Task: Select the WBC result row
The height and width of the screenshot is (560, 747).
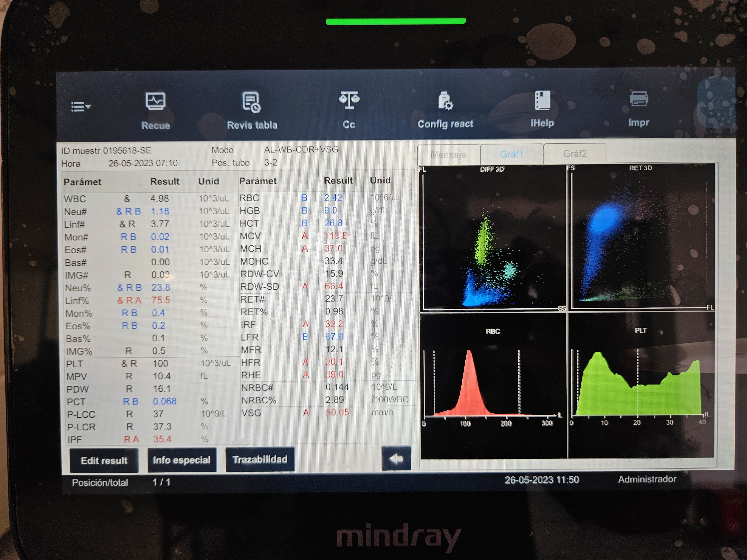Action: (149, 198)
